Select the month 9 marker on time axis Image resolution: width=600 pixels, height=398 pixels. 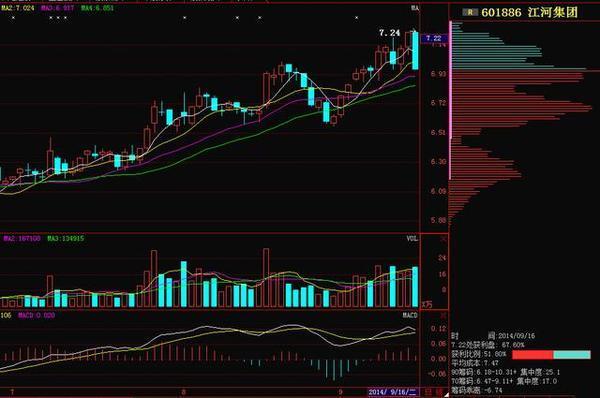pos(340,392)
